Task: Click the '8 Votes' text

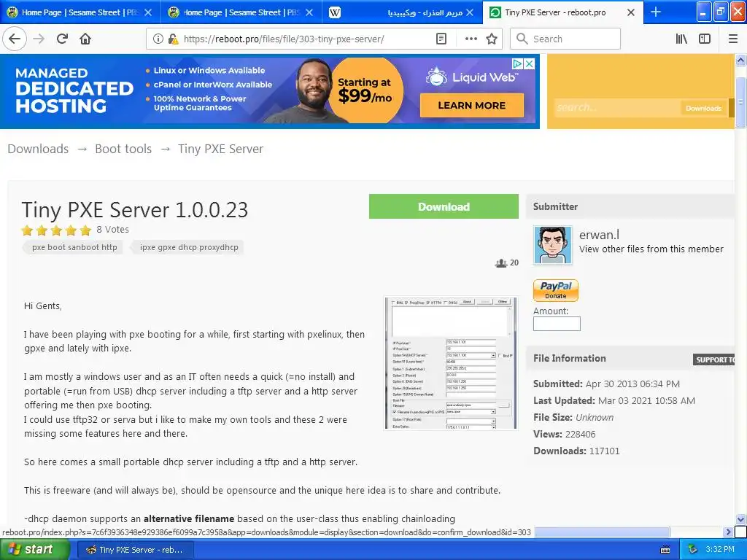Action: (x=112, y=230)
